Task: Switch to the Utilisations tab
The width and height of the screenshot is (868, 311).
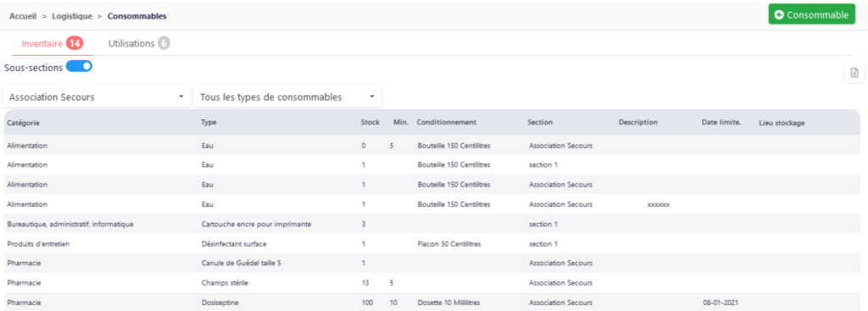Action: (131, 43)
